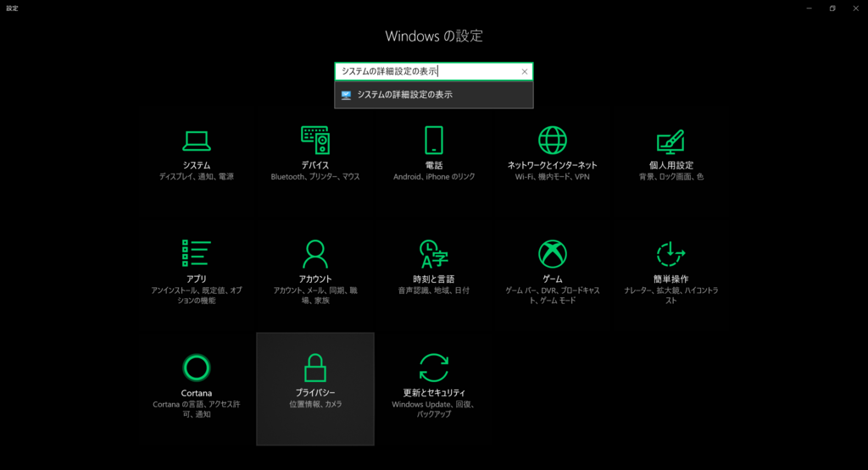Click the monitor icon in the search suggestion

pos(347,95)
